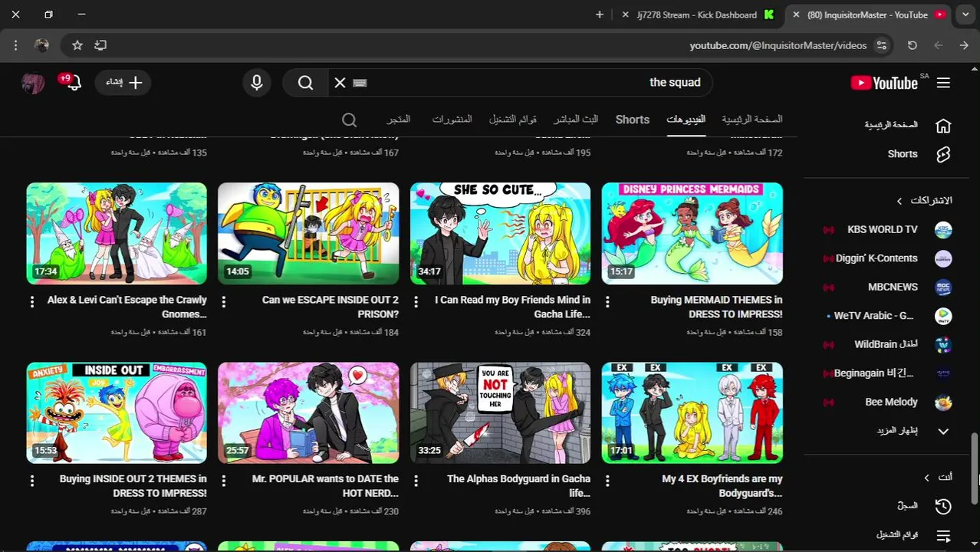980x552 pixels.
Task: Open the on-screen keyboard icon in search
Action: point(360,83)
